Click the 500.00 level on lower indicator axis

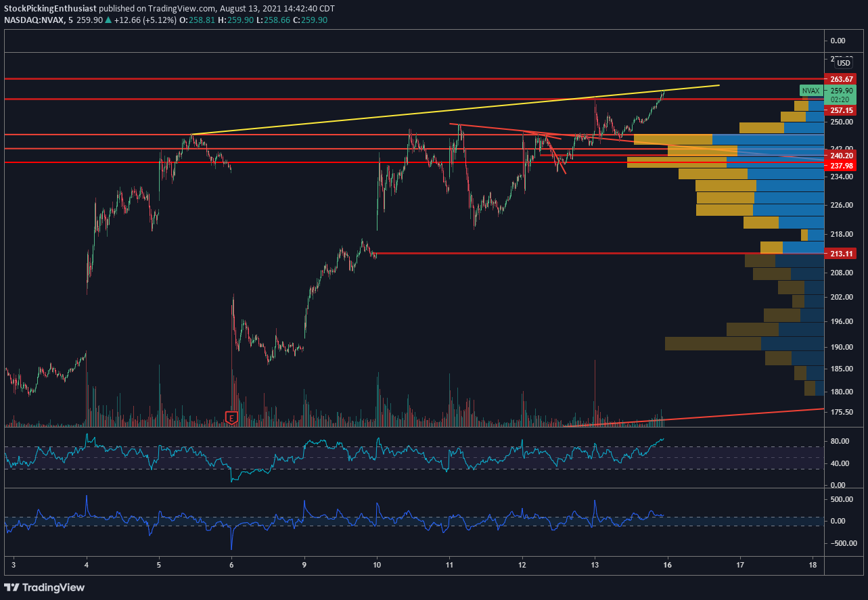(841, 499)
